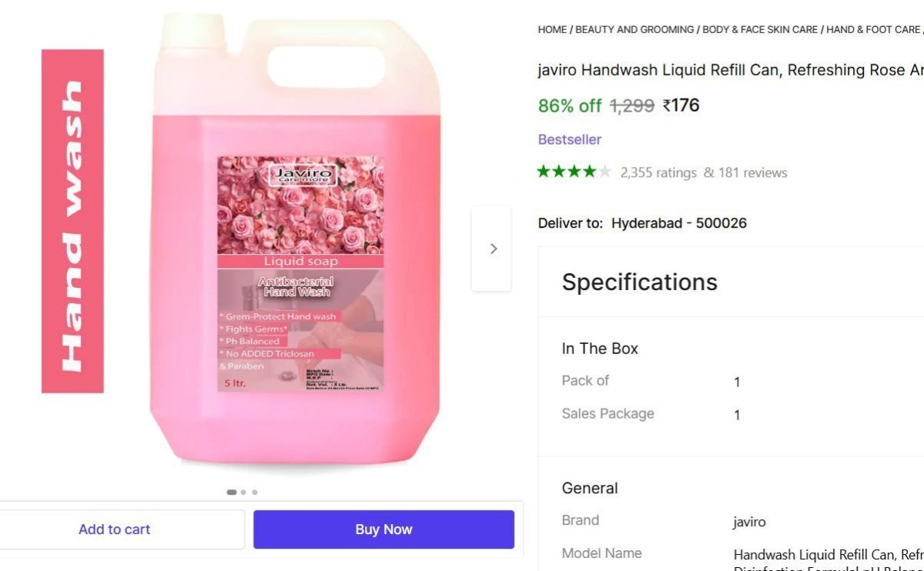This screenshot has height=571, width=924.
Task: Show the next product image arrow
Action: [493, 249]
